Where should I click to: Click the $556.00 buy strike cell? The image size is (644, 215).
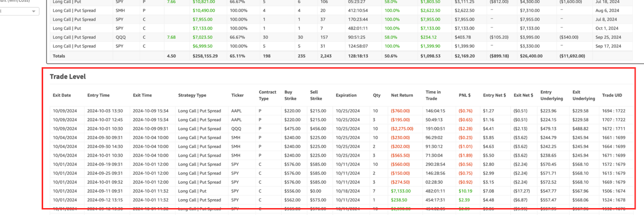click(292, 191)
